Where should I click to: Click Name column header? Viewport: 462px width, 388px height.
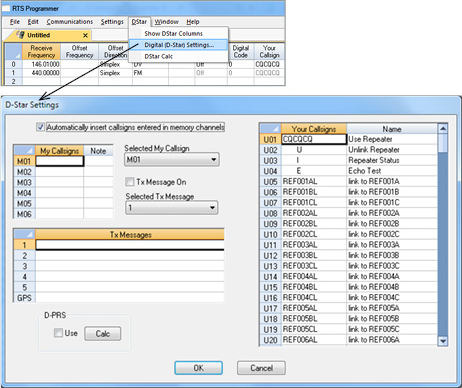tap(392, 129)
